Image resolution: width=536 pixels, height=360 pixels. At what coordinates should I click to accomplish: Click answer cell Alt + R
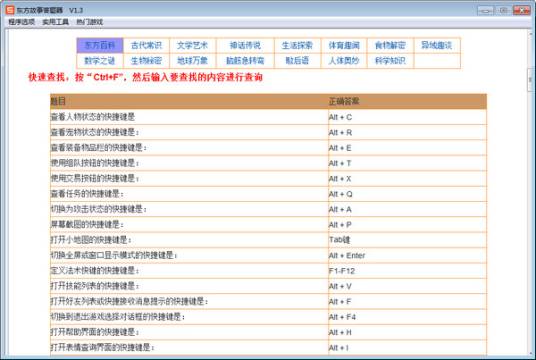click(407, 133)
